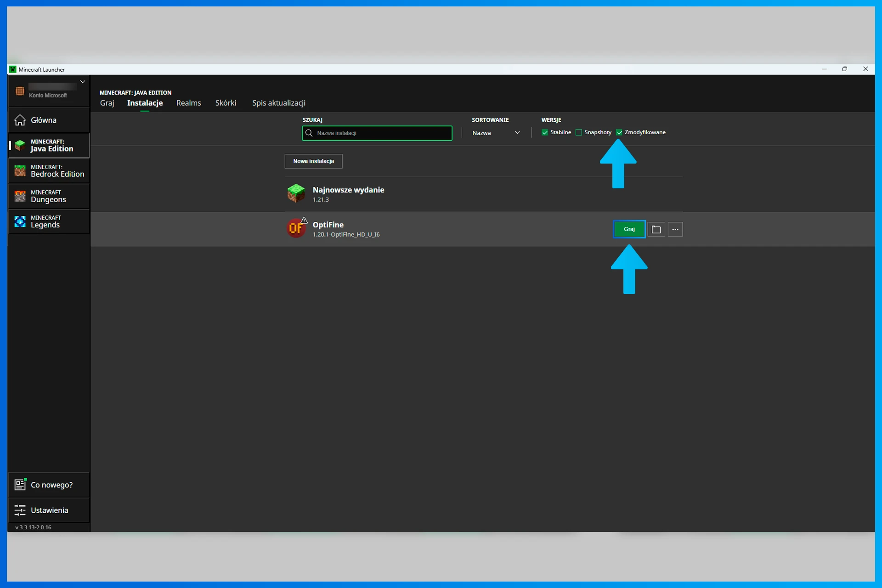Click the green Graj button for OptiFine
Viewport: 882px width, 588px height.
(629, 229)
